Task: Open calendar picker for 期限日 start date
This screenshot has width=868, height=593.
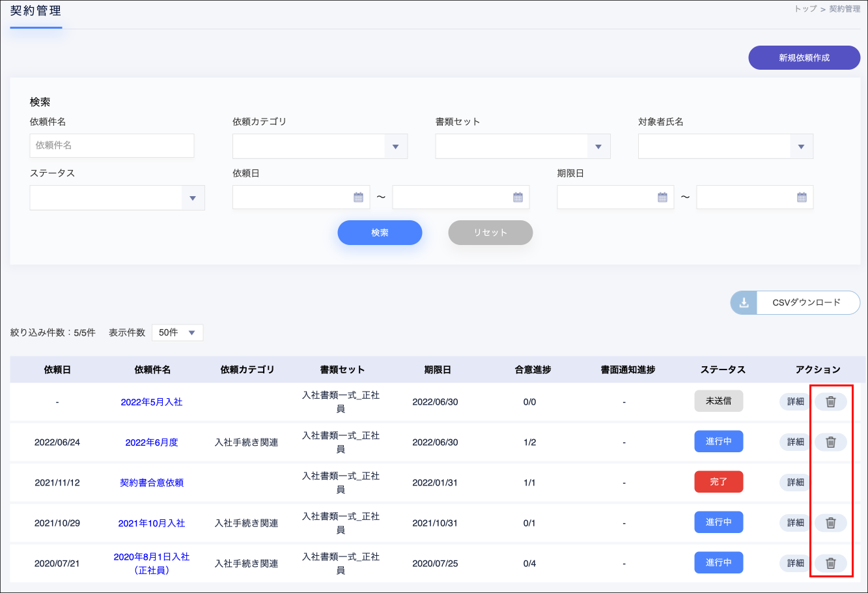Action: (x=662, y=197)
